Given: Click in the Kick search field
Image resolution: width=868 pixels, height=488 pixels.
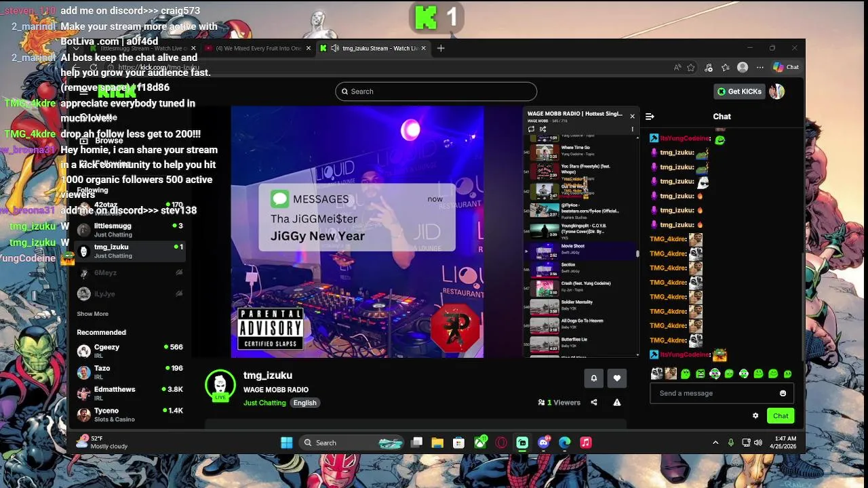Looking at the screenshot, I should click(436, 91).
